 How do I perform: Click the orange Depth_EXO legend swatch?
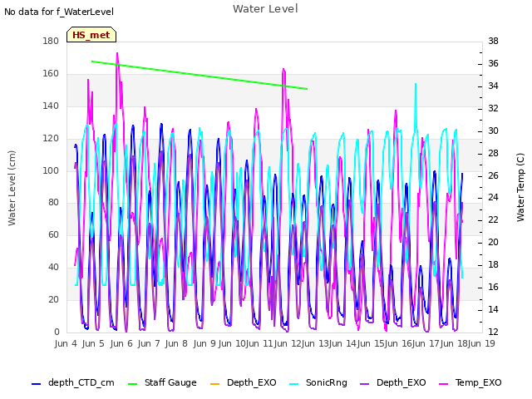[x=215, y=384]
